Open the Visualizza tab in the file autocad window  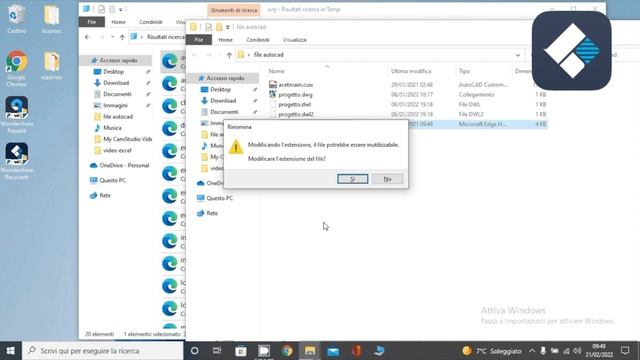pyautogui.click(x=294, y=40)
